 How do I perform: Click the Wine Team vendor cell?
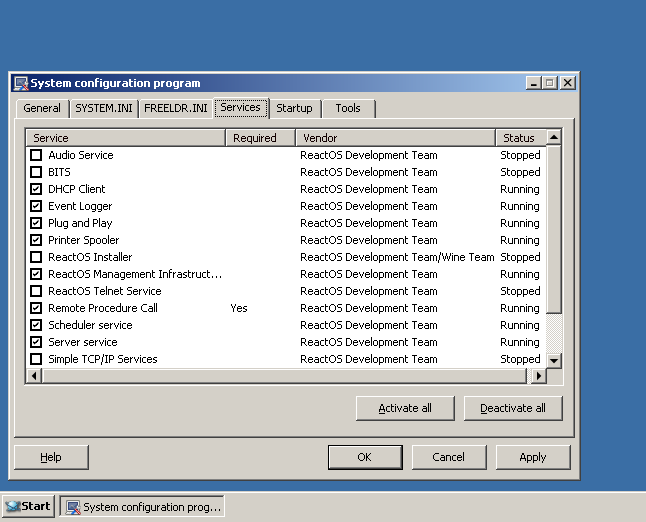(397, 257)
